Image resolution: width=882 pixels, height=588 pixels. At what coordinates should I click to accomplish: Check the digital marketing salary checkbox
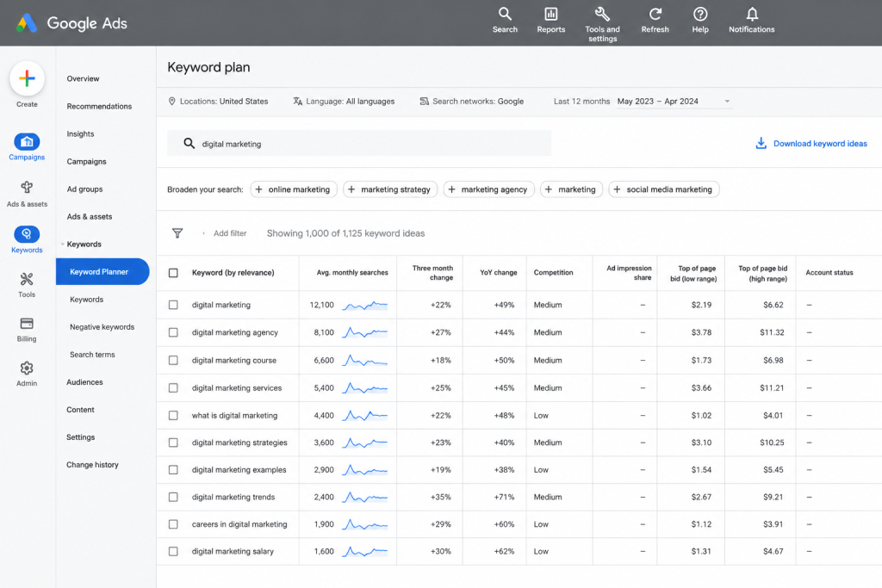[x=173, y=552]
